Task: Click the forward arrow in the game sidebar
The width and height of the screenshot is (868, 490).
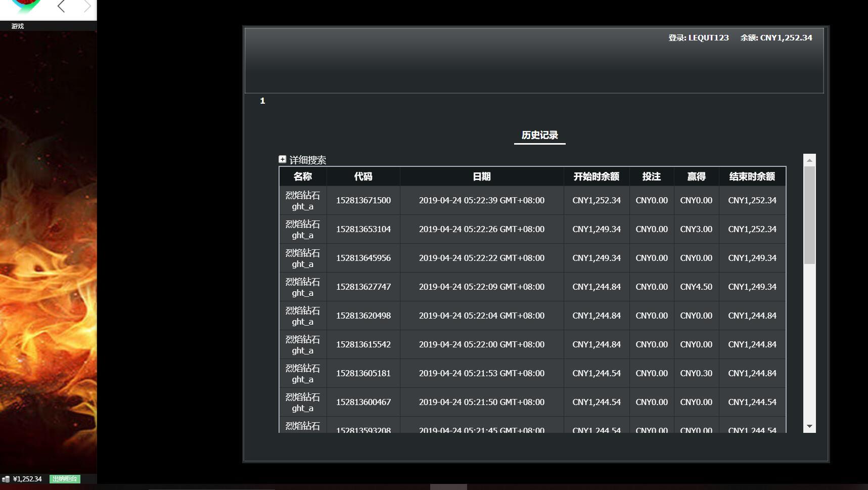Action: pyautogui.click(x=87, y=7)
